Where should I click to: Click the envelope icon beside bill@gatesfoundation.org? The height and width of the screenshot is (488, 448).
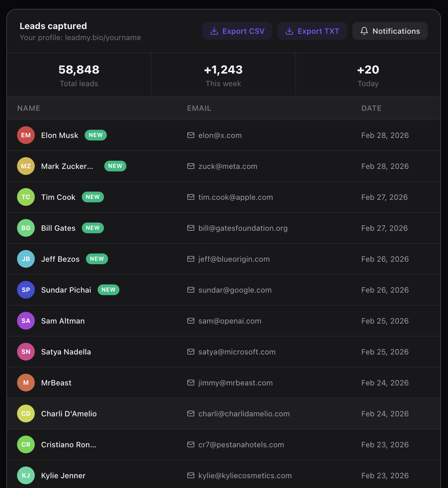tap(191, 228)
